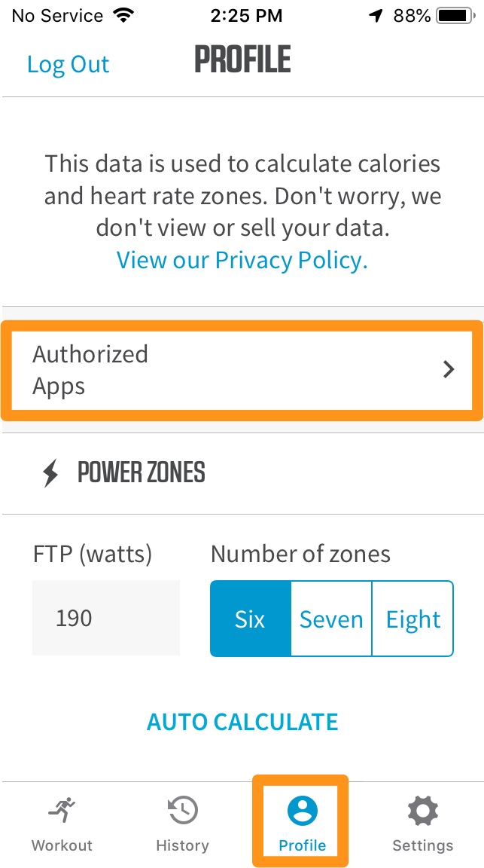Viewport: 484px width, 868px height.
Task: Tap the Log Out button
Action: [x=68, y=64]
